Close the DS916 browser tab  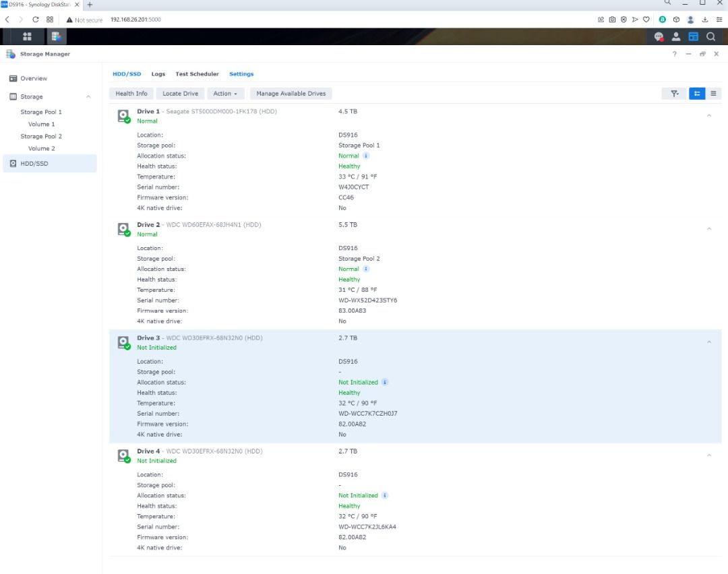pos(77,5)
